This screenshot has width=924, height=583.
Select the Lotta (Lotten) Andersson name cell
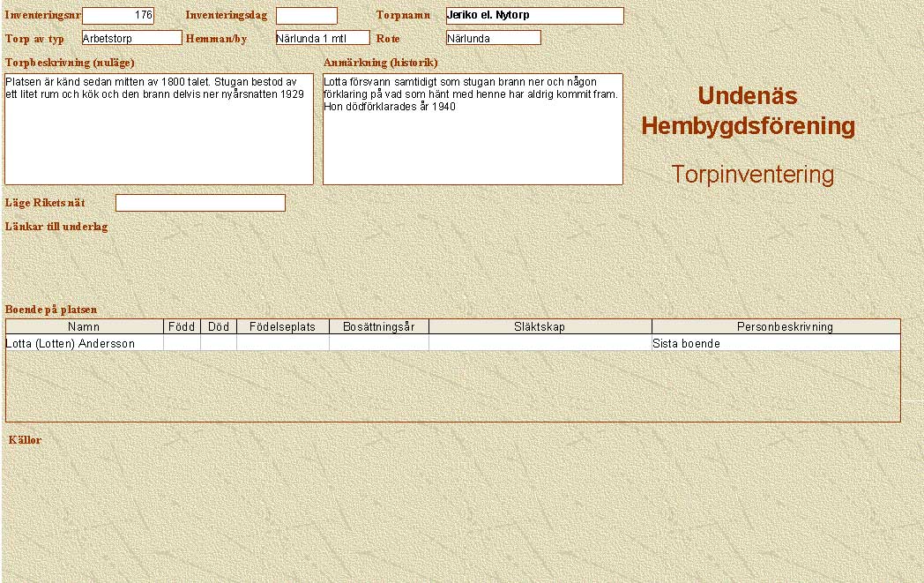[x=85, y=343]
